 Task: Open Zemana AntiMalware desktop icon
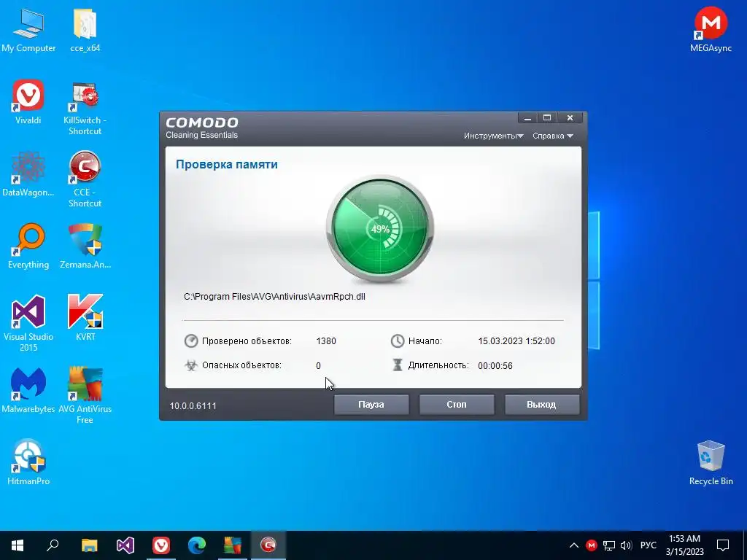pyautogui.click(x=85, y=246)
